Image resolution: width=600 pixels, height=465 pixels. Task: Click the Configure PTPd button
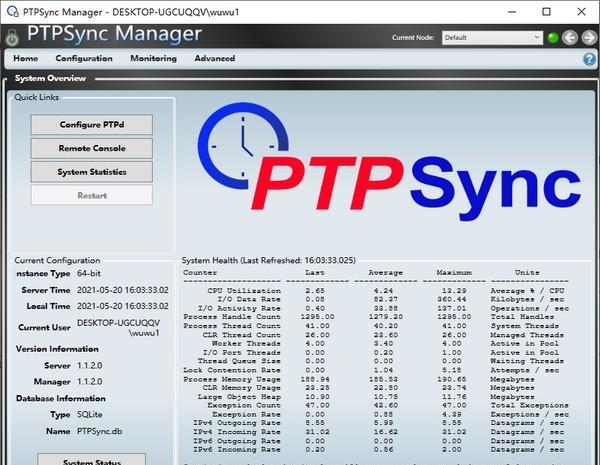pos(92,125)
